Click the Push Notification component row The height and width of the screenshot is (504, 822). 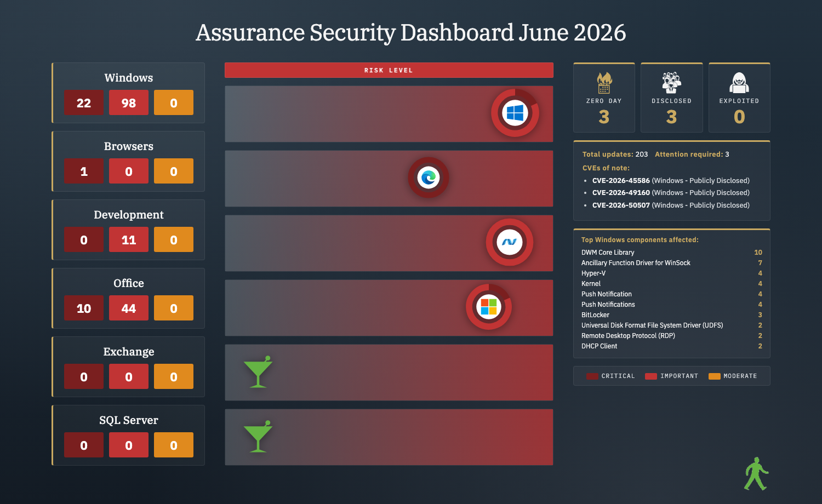click(x=672, y=294)
